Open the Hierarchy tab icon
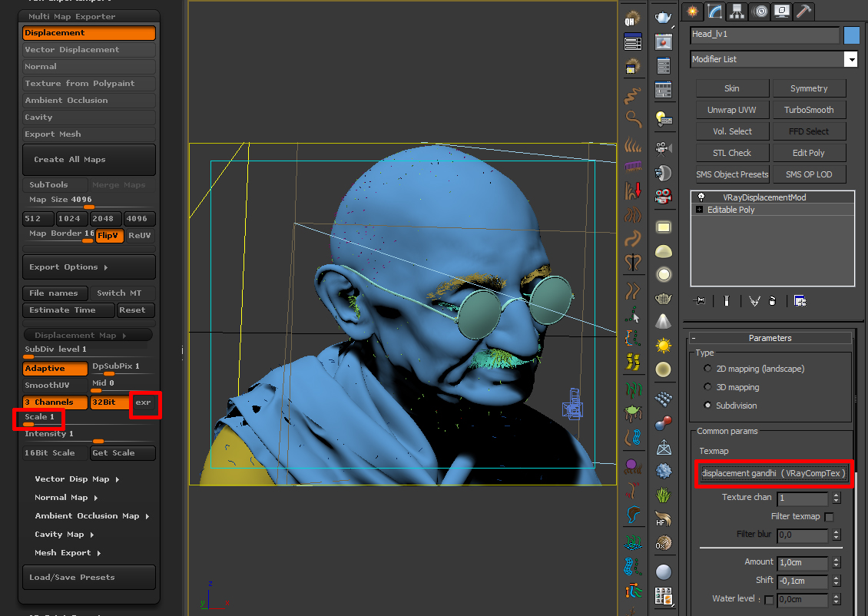 click(737, 11)
